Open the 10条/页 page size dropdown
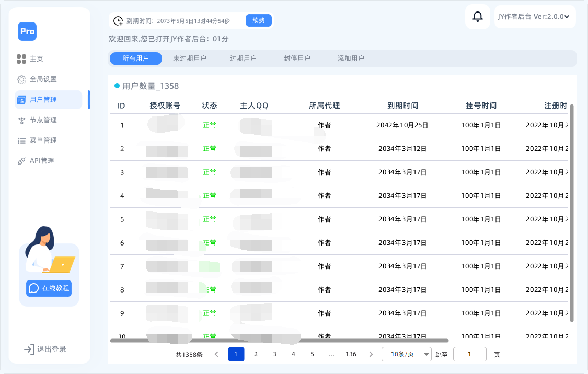The width and height of the screenshot is (588, 374). 407,354
